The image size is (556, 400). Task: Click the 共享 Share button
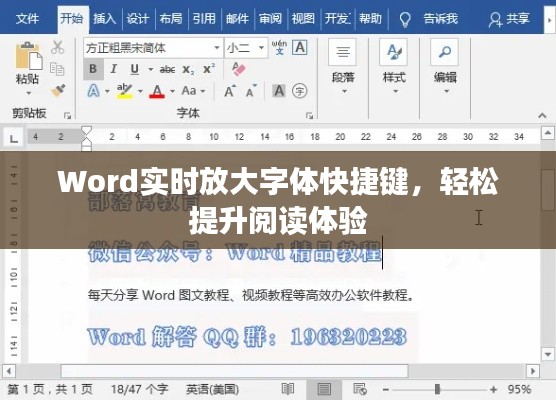pos(509,18)
